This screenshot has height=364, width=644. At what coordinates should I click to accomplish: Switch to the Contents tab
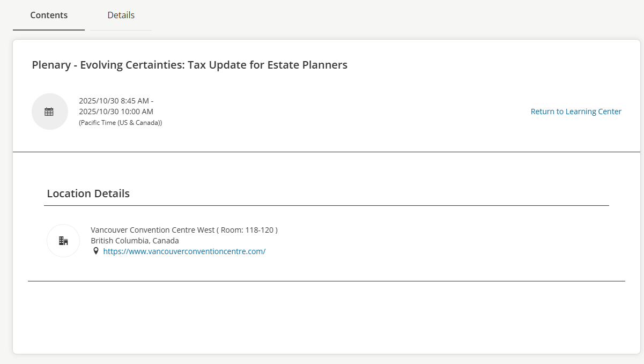(49, 15)
